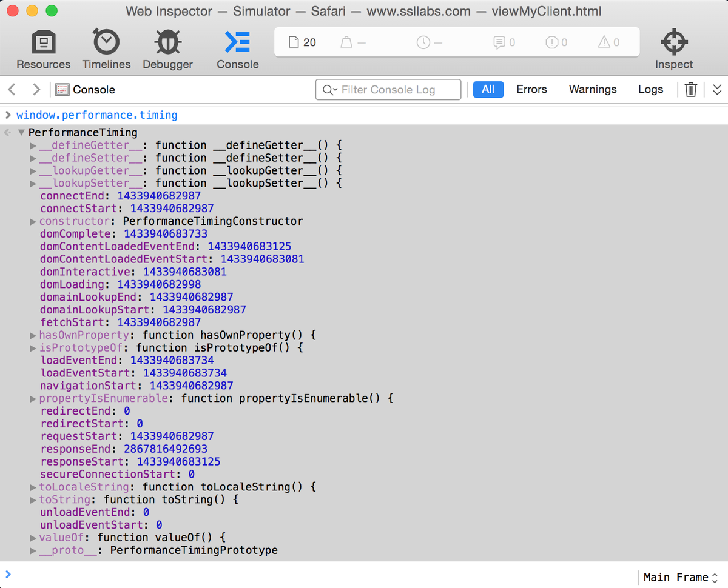Select the domLoading property row

[120, 285]
